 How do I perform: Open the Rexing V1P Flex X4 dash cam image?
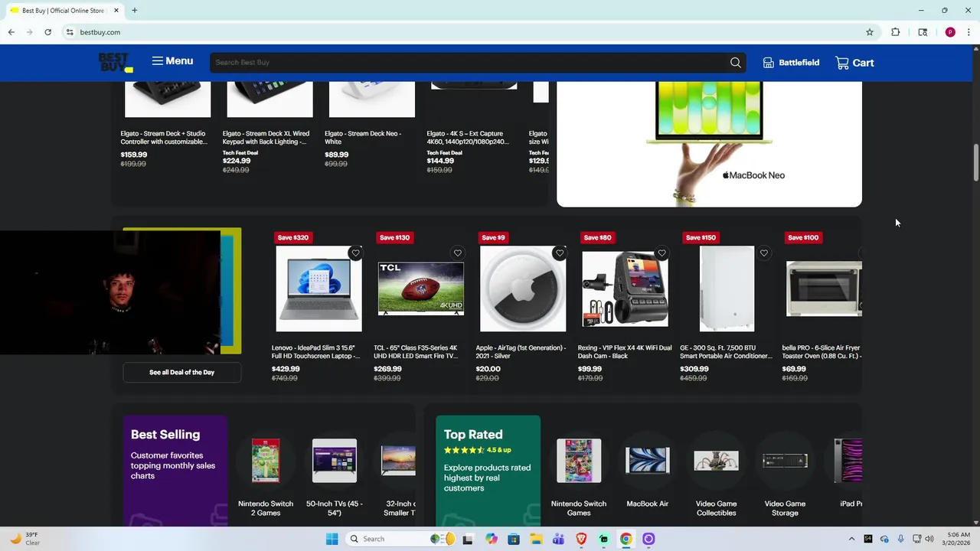tap(626, 289)
